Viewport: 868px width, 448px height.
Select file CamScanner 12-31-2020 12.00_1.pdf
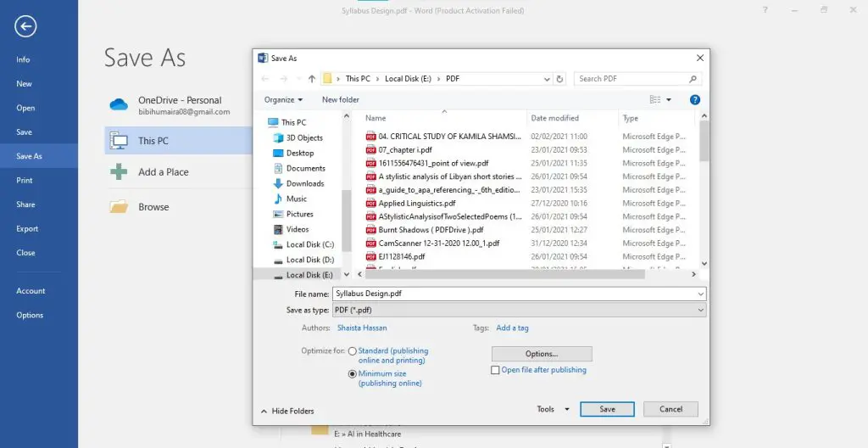[439, 244]
